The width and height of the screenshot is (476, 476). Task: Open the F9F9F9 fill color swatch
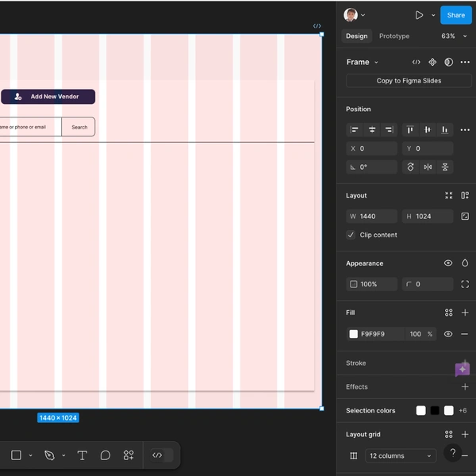coord(353,334)
